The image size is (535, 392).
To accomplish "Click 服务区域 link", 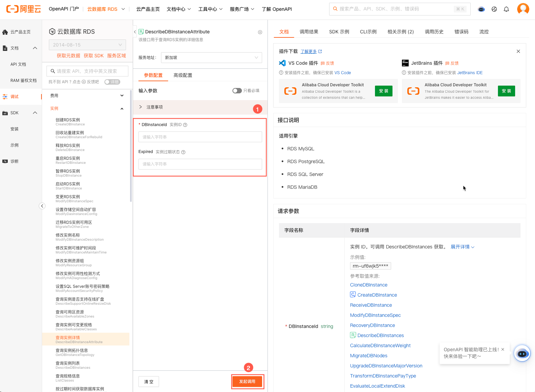I will [117, 56].
